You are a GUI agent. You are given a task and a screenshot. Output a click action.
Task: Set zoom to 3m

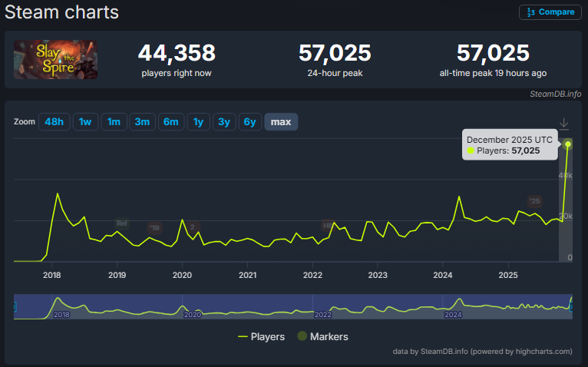(142, 122)
